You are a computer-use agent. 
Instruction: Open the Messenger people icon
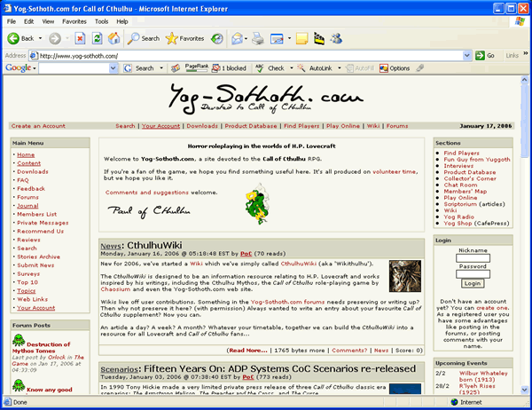336,38
